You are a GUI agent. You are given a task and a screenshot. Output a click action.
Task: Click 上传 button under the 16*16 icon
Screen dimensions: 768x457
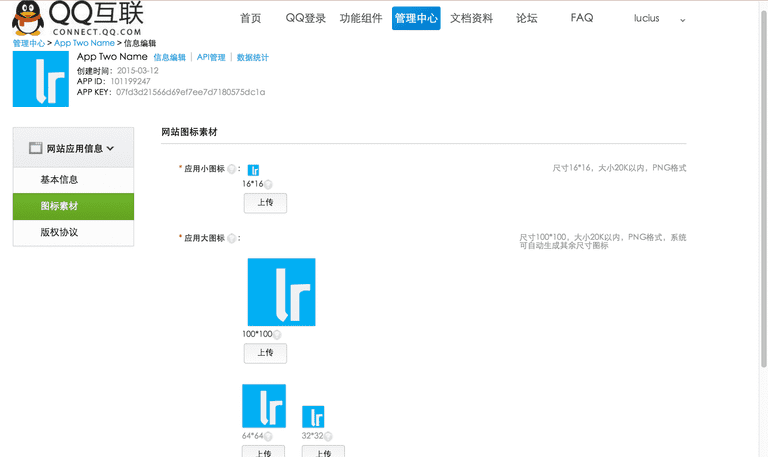[x=265, y=203]
